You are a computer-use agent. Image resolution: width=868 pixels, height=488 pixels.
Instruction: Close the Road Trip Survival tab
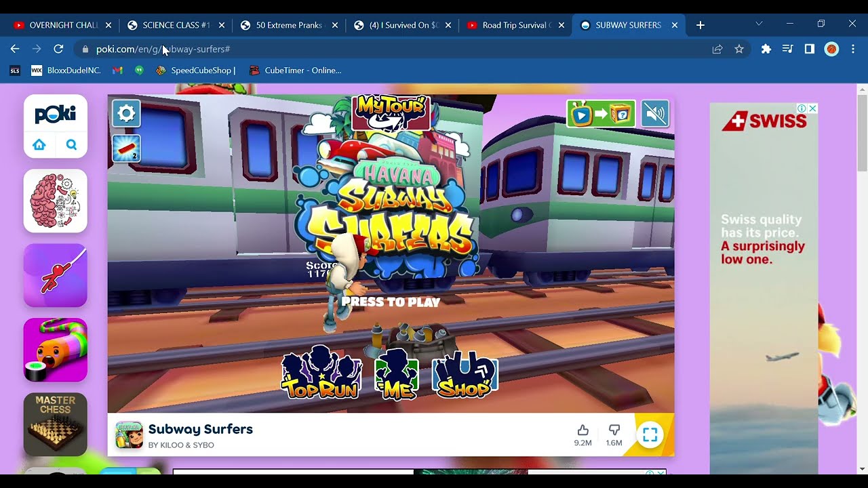(x=561, y=25)
